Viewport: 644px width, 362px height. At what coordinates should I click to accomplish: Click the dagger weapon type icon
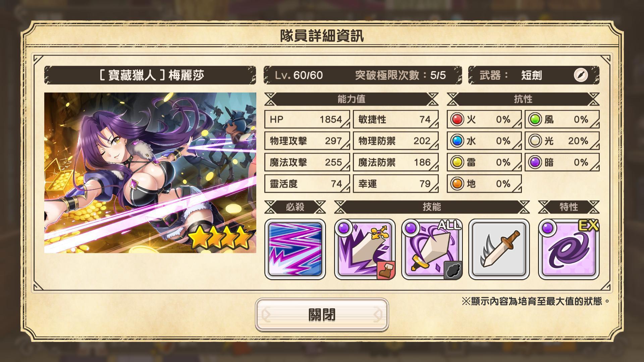[581, 75]
